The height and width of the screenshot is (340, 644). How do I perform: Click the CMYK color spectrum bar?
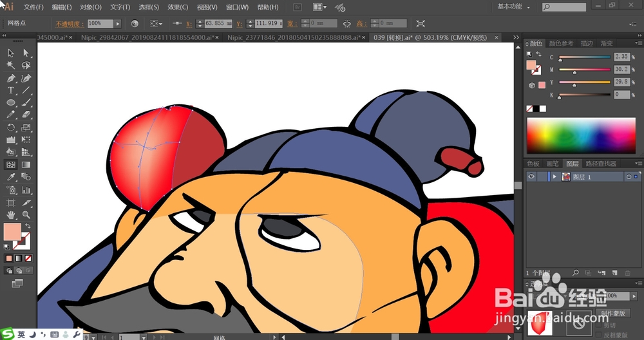coord(581,136)
